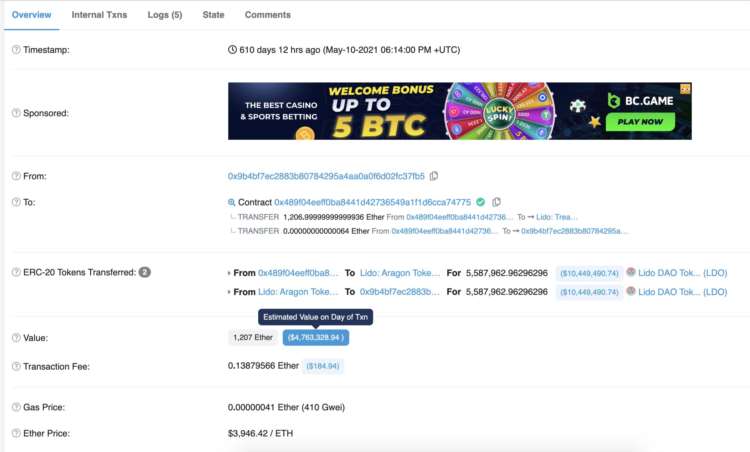Open the Comments tab
Screen dimensions: 750x452
click(267, 15)
